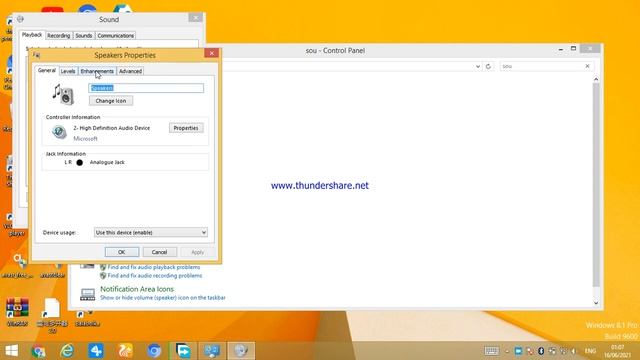This screenshot has height=360, width=640.
Task: Open the blue Chromium taskbar icon
Action: [154, 351]
